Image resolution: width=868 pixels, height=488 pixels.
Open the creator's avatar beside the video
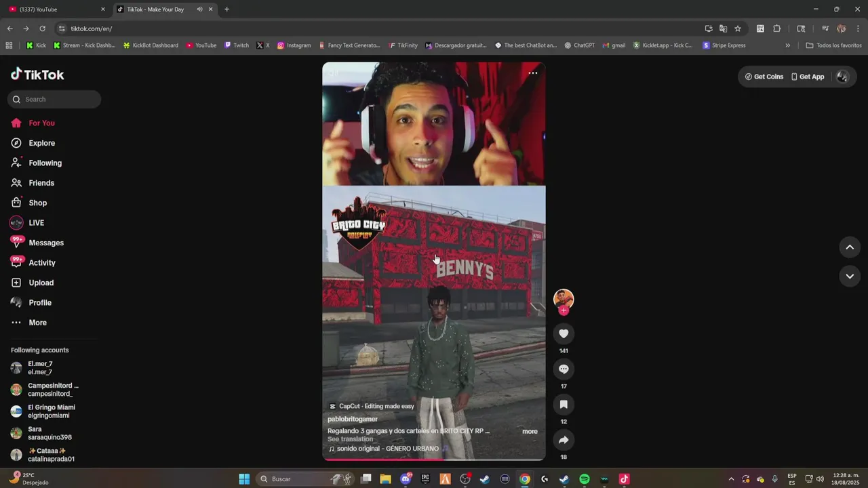[564, 299]
